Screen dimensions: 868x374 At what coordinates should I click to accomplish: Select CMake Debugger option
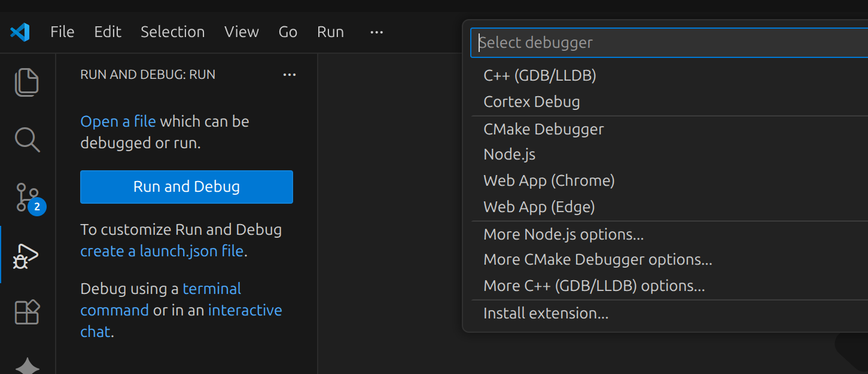click(670, 129)
